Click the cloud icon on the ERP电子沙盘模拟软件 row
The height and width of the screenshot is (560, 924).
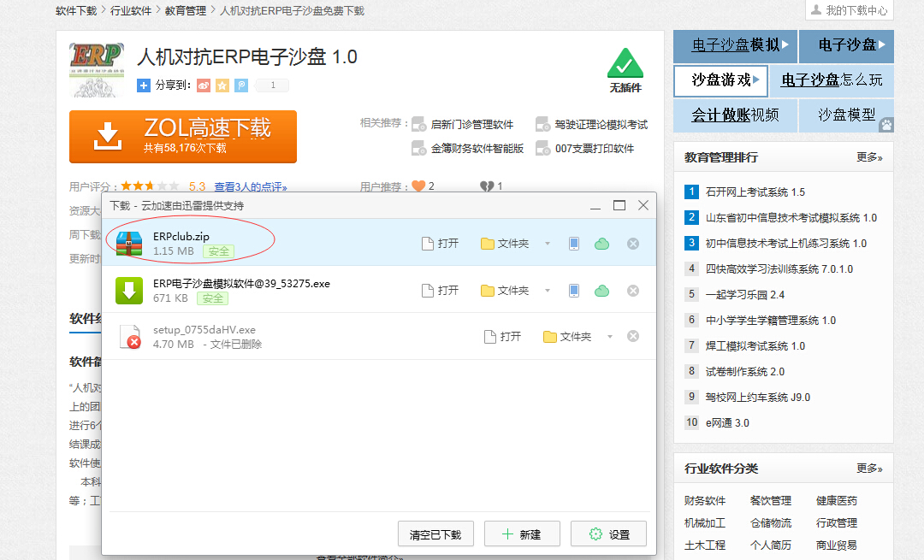(602, 291)
